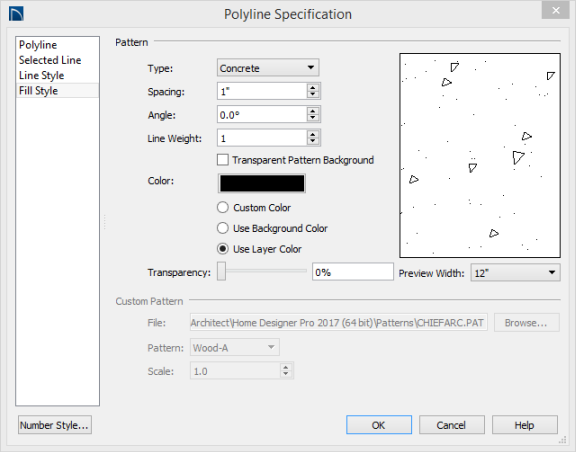This screenshot has height=452, width=576.
Task: Go to the Polyline panel
Action: [38, 45]
